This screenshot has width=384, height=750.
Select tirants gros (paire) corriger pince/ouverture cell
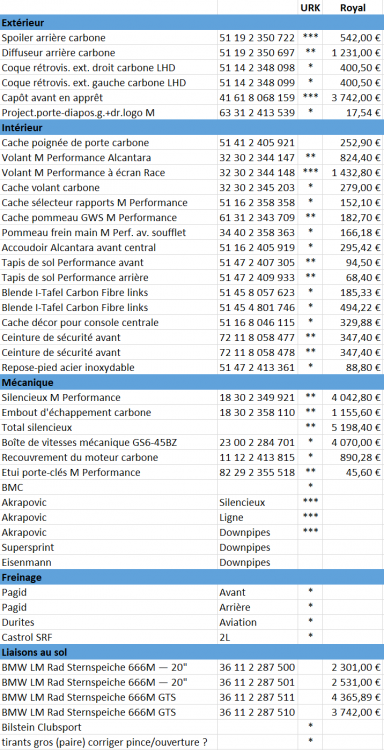[109, 742]
